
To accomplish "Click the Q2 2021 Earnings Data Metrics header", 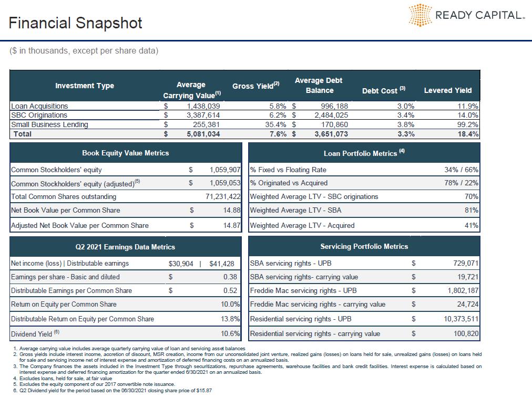I will point(125,247).
